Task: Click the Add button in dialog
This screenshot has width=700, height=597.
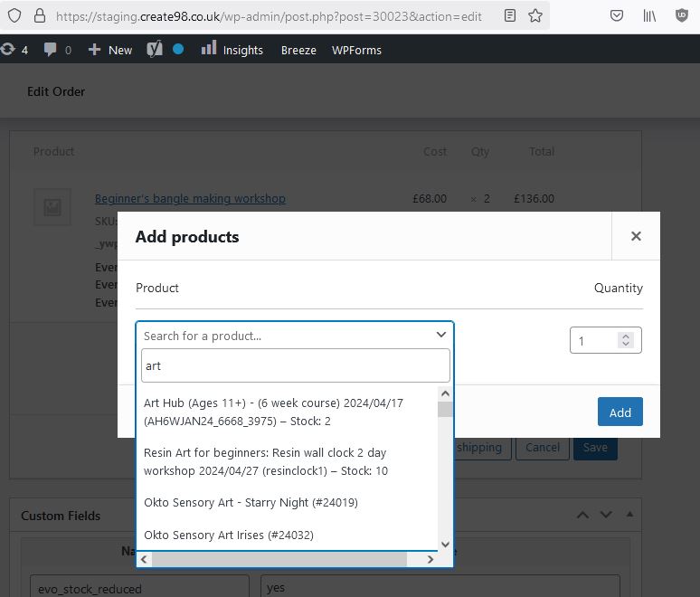Action: tap(620, 412)
